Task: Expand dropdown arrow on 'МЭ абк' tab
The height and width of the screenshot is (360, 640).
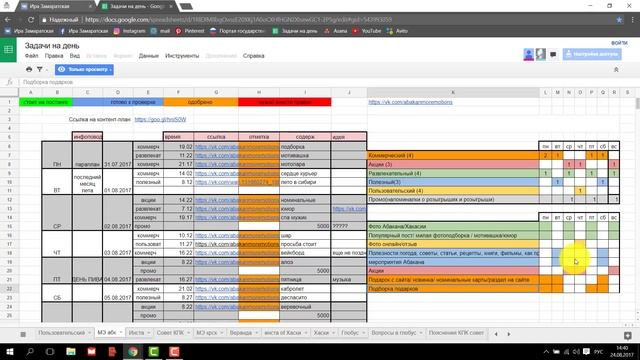Action: [x=121, y=333]
